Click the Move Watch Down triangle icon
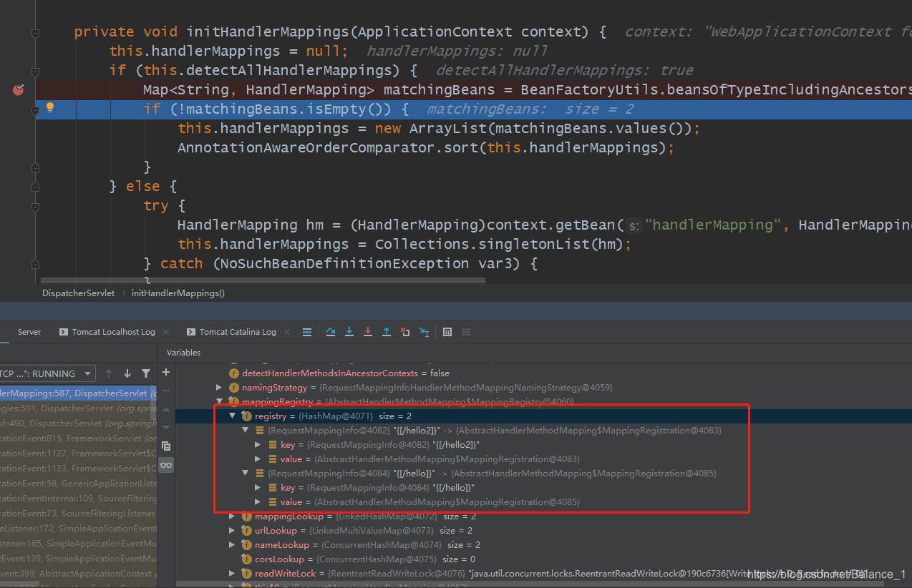The width and height of the screenshot is (912, 588). [166, 427]
